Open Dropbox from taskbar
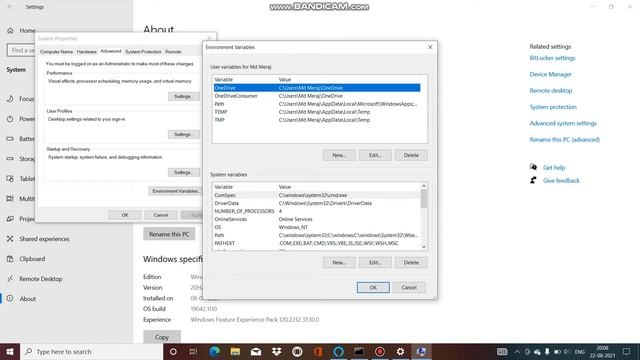The image size is (640, 360). (277, 351)
